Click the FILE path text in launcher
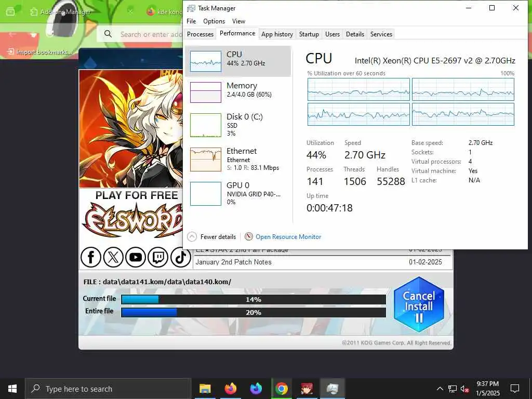 click(157, 282)
